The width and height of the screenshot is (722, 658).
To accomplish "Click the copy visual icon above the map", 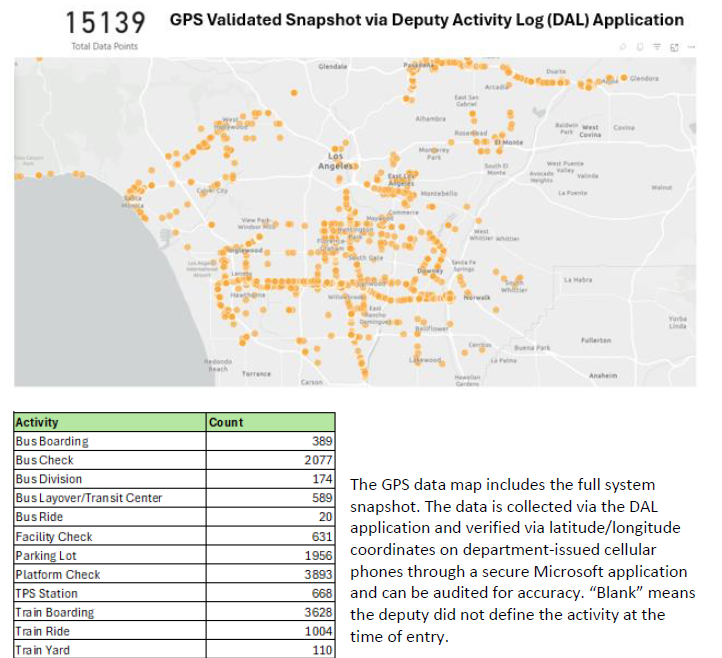I will 640,47.
